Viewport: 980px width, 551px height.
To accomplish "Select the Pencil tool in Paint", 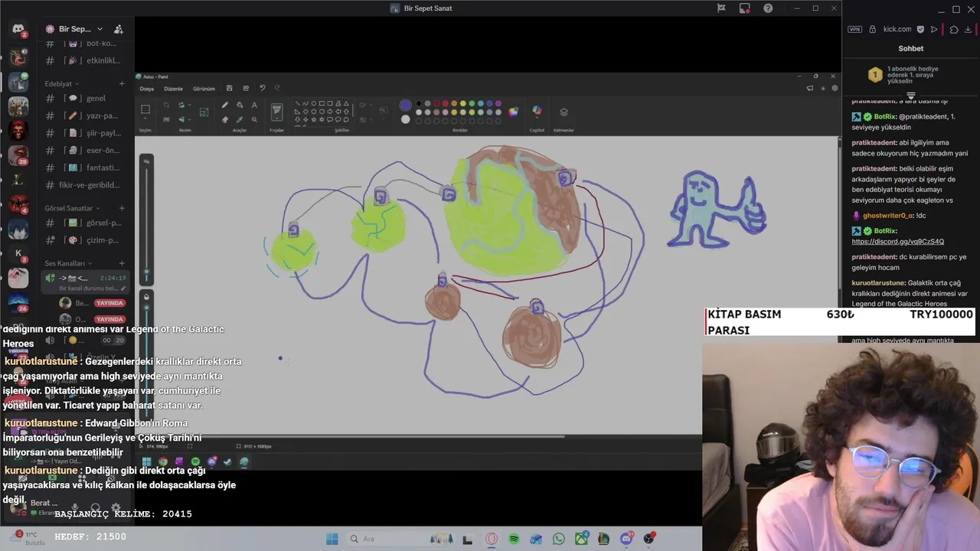I will coord(224,105).
